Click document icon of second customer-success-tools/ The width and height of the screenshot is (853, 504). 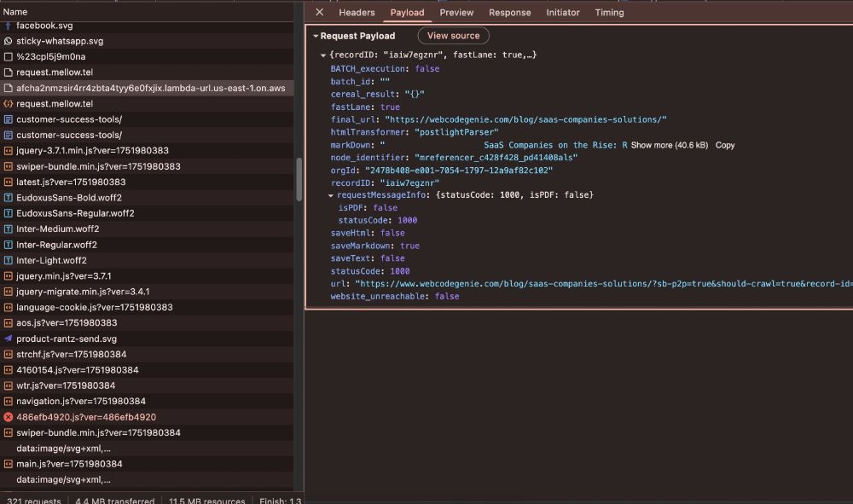tap(9, 135)
